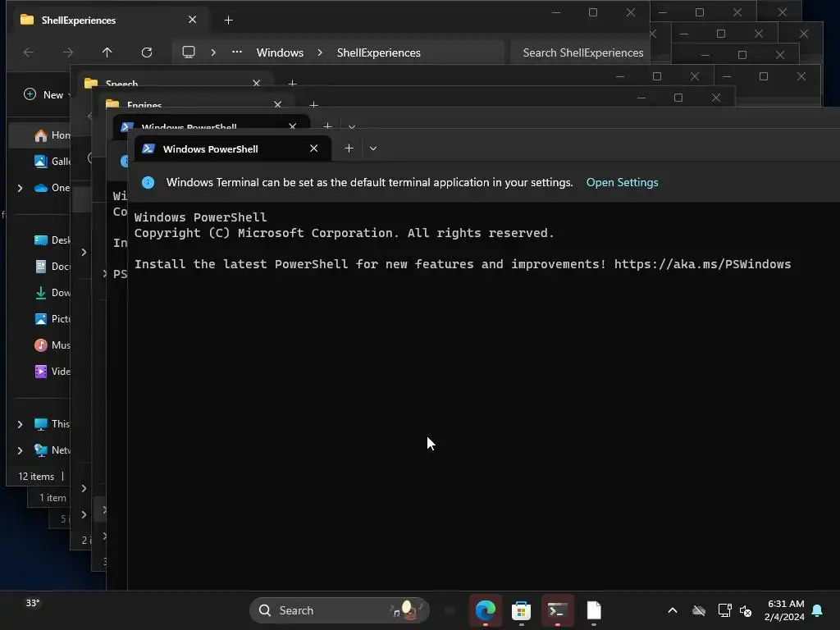Open Settings link in terminal info bar
This screenshot has width=840, height=630.
(622, 182)
